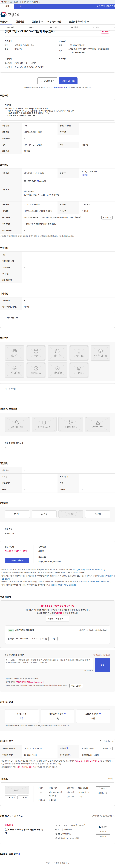Click the 직원대출제도 welfare icon
This screenshot has width=115, height=868.
(x=36, y=370)
